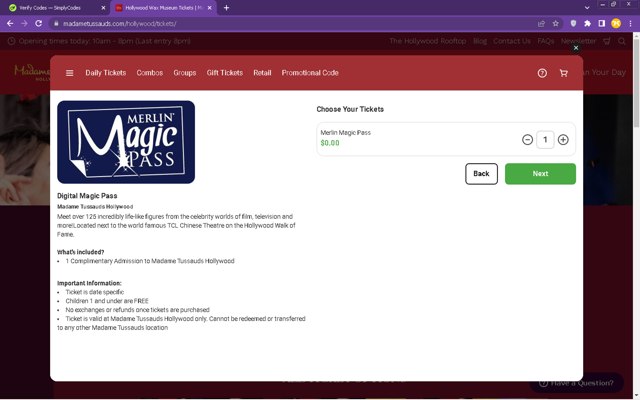
Task: Close the Verify Codes browser tab
Action: tap(103, 8)
